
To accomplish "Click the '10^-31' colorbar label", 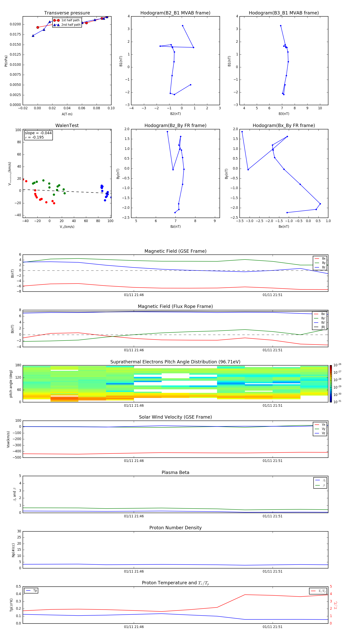I will [337, 402].
